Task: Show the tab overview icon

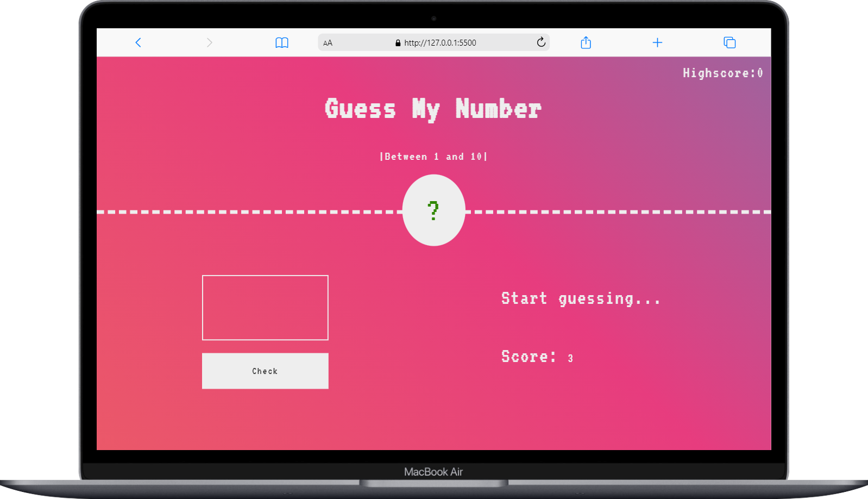Action: (x=729, y=42)
